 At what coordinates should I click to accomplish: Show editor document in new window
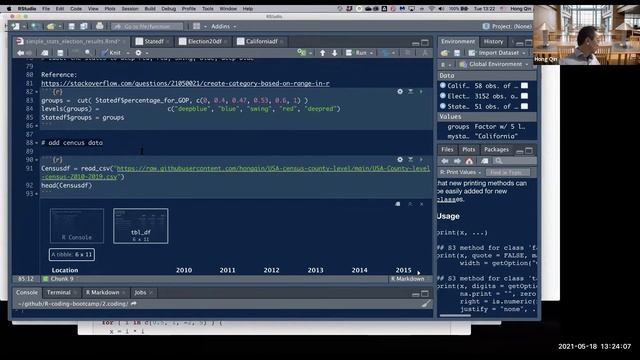click(45, 53)
